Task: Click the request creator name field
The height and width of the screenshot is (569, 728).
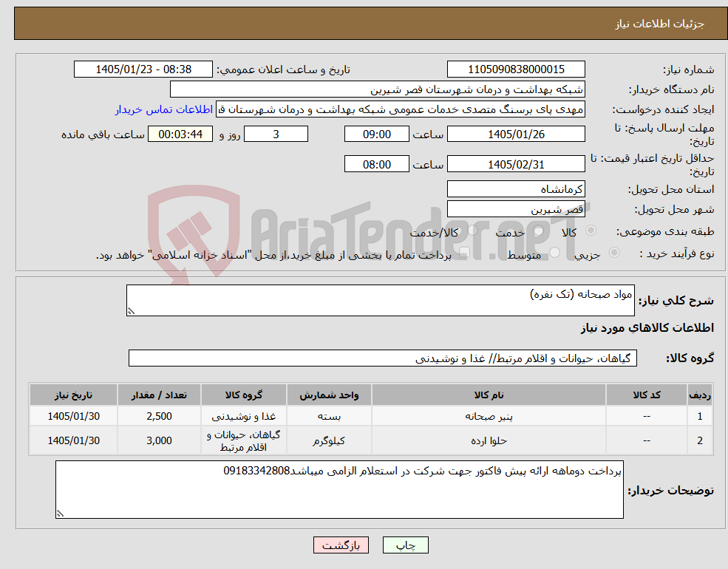Action: click(401, 109)
